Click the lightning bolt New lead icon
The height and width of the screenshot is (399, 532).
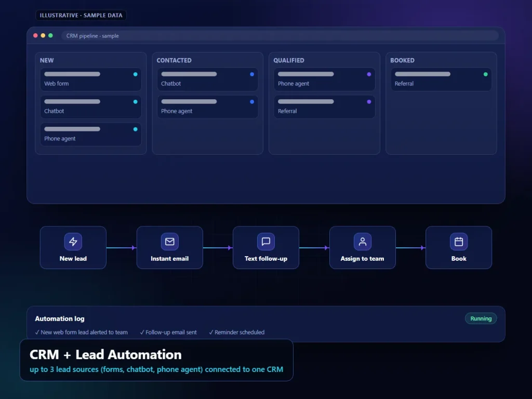[x=73, y=242]
